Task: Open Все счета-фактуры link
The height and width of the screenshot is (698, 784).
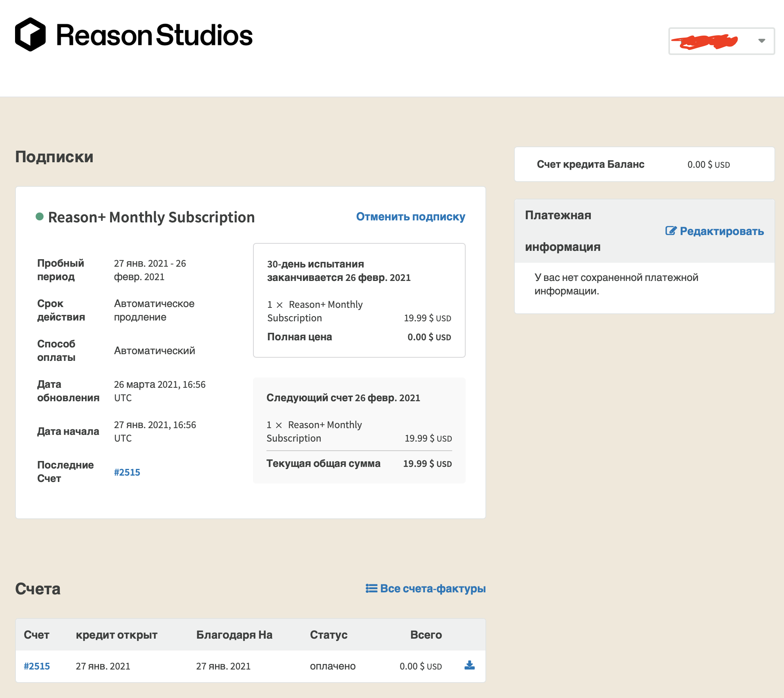Action: (433, 588)
